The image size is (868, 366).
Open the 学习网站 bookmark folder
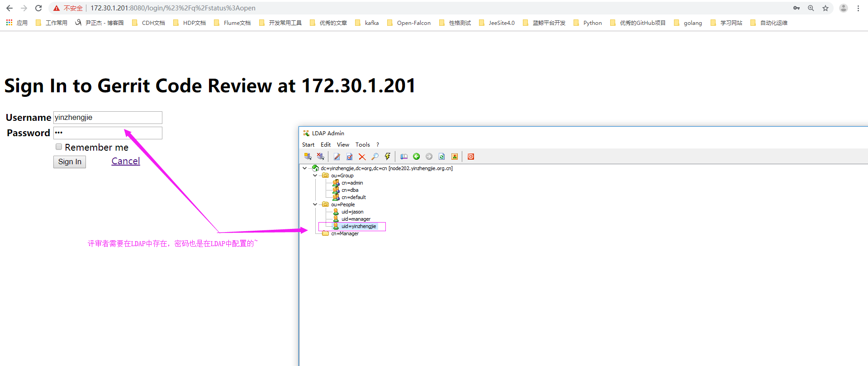726,23
